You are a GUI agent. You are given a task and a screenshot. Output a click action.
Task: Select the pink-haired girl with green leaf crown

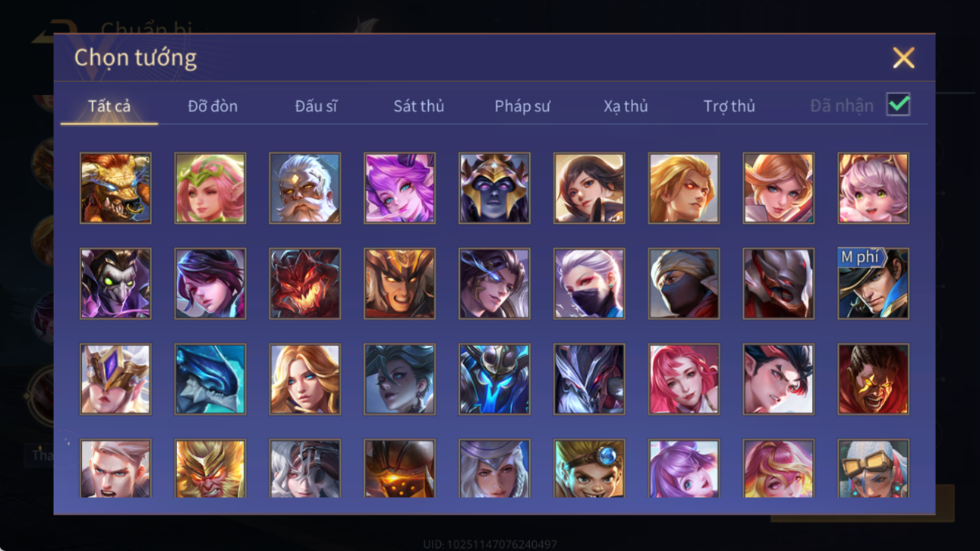click(210, 188)
